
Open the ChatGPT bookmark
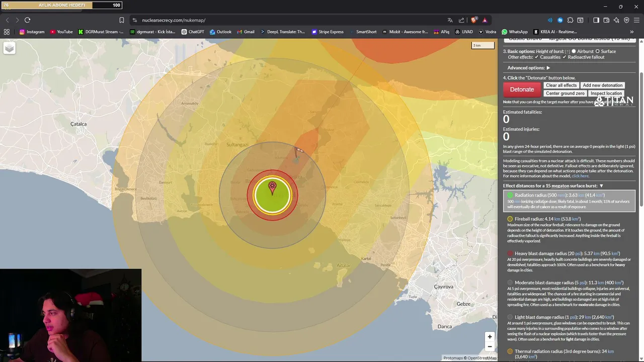tap(193, 32)
